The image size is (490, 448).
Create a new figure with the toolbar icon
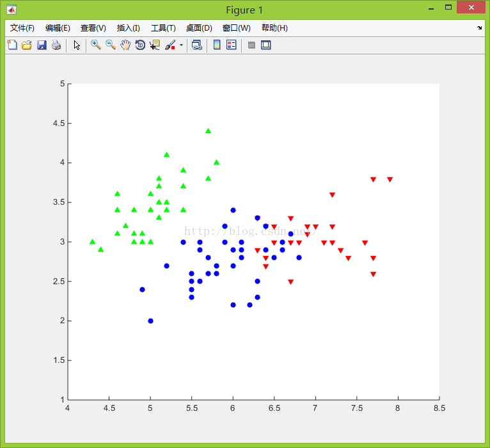click(12, 45)
